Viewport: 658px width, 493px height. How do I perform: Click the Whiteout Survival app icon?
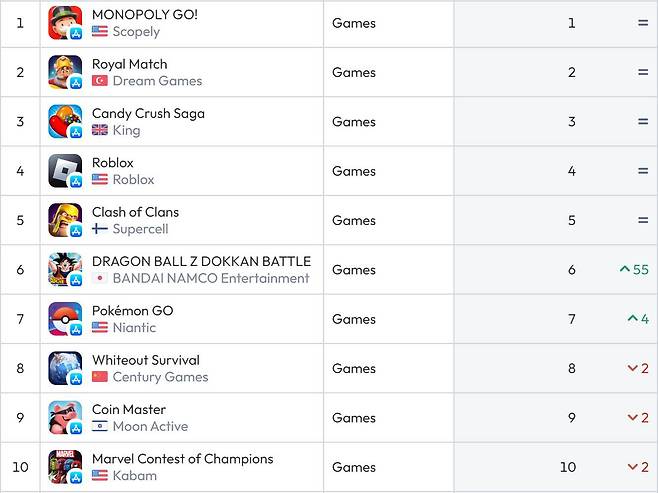(x=65, y=368)
